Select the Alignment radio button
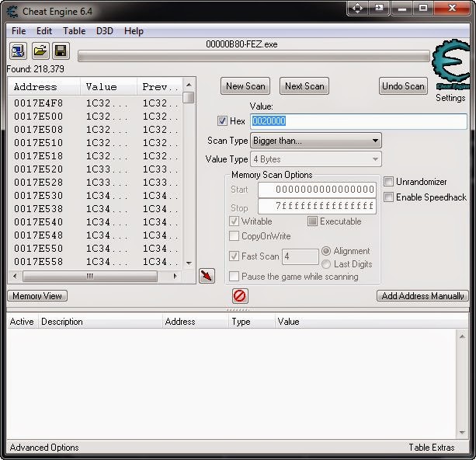476x460 pixels. [326, 251]
